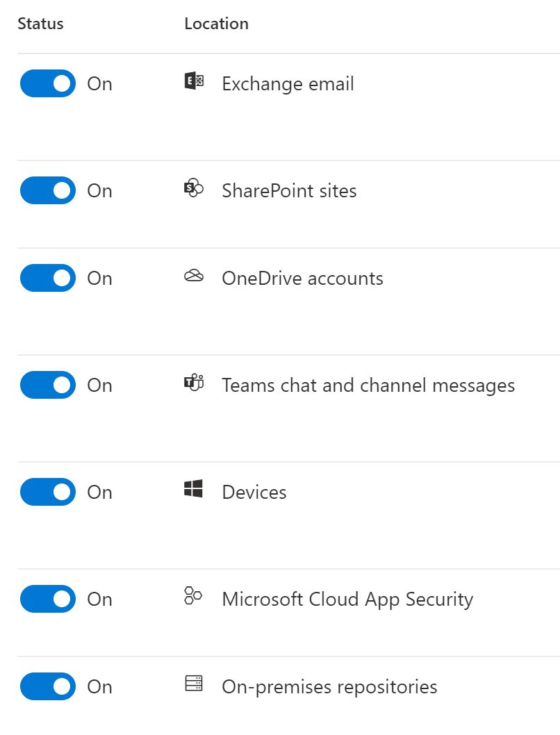Click the Status column header

pos(40,24)
